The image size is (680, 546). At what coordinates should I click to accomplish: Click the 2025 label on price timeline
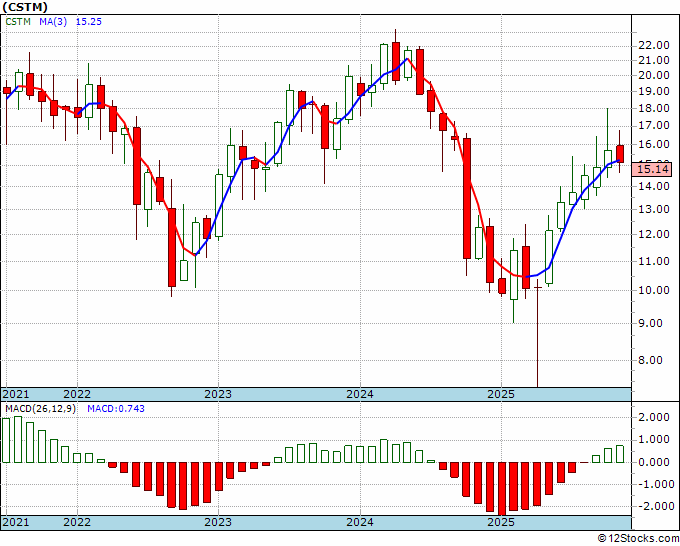pos(501,394)
